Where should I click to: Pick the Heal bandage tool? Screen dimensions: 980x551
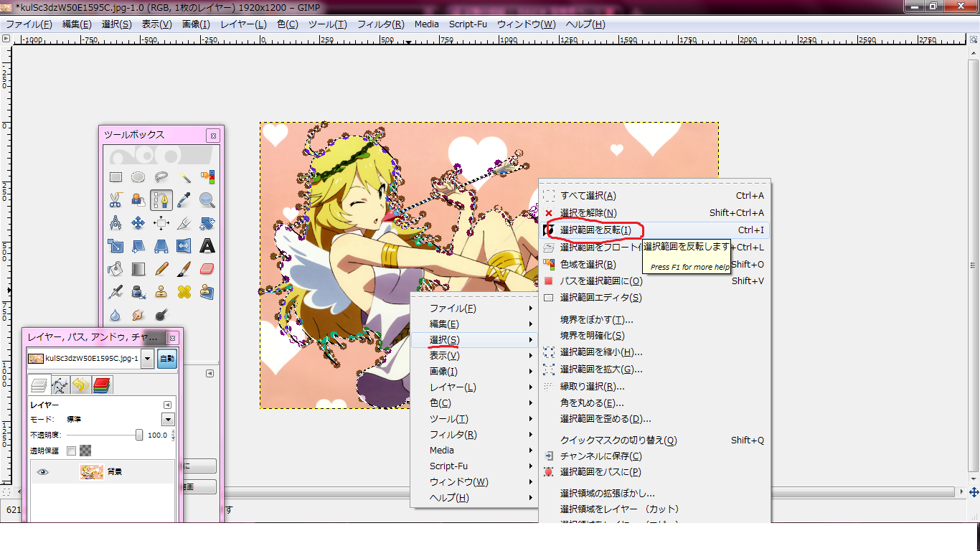184,292
